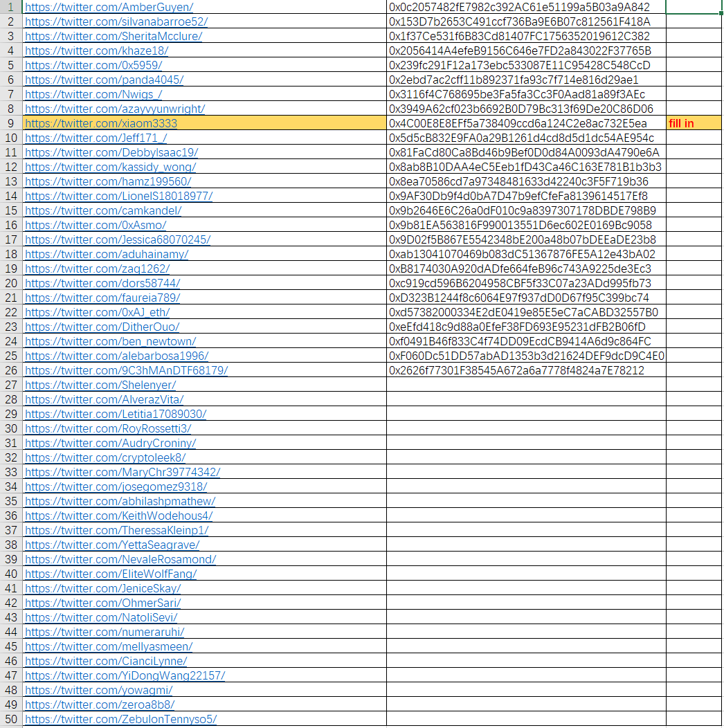This screenshot has height=728, width=724.
Task: Open the Nwigs_ twitter link
Action: [94, 94]
